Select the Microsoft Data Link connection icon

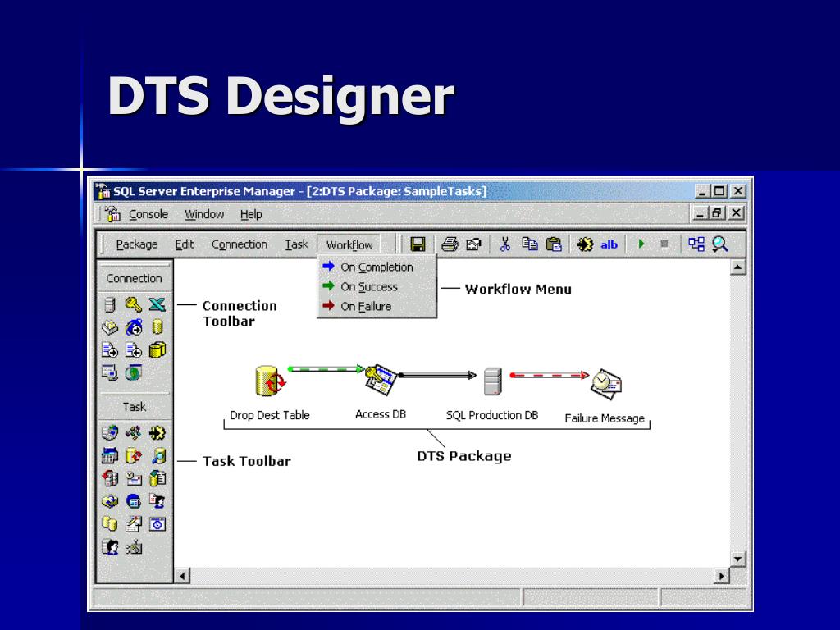(x=110, y=372)
